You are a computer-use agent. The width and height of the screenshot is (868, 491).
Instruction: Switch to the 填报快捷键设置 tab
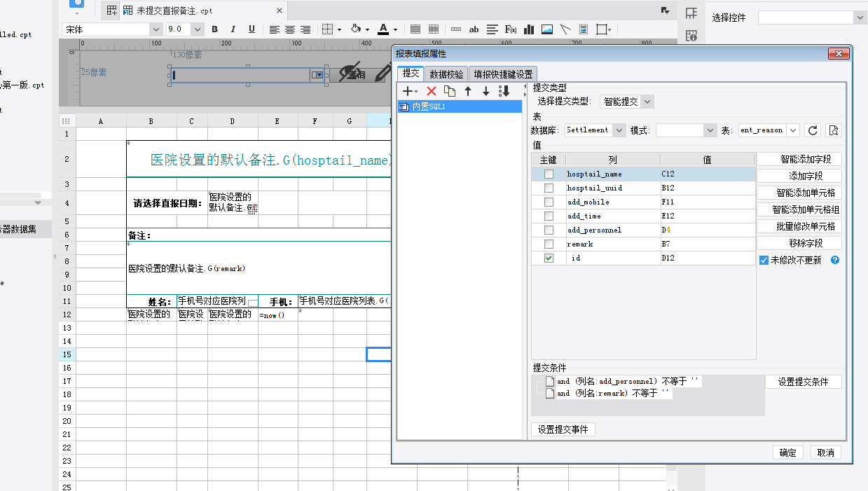click(x=503, y=74)
